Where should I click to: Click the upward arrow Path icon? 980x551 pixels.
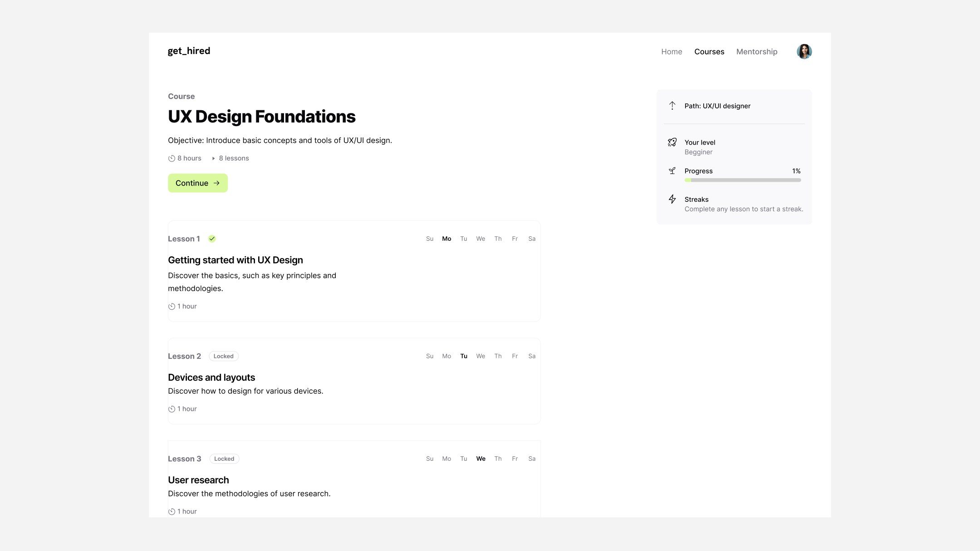pos(672,106)
